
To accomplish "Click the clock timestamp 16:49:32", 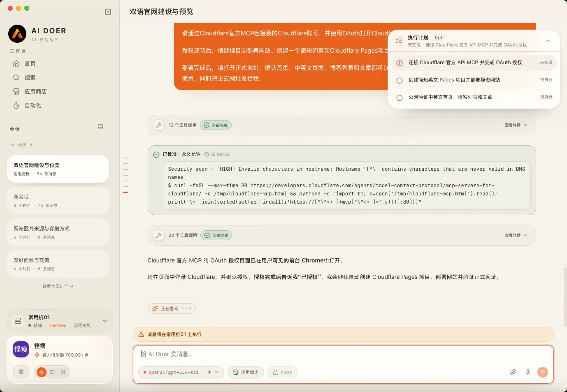I will (217, 154).
